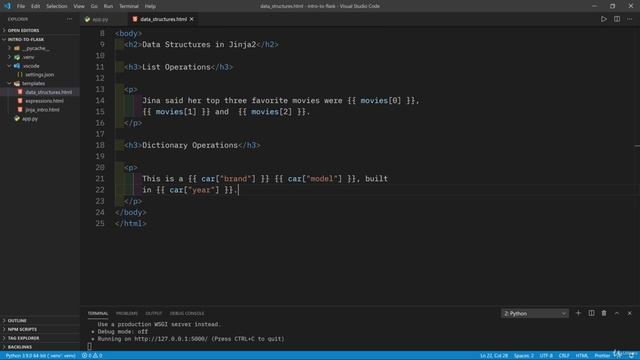Maximize the panel with chevron up
The width and height of the screenshot is (640, 360).
tap(617, 313)
